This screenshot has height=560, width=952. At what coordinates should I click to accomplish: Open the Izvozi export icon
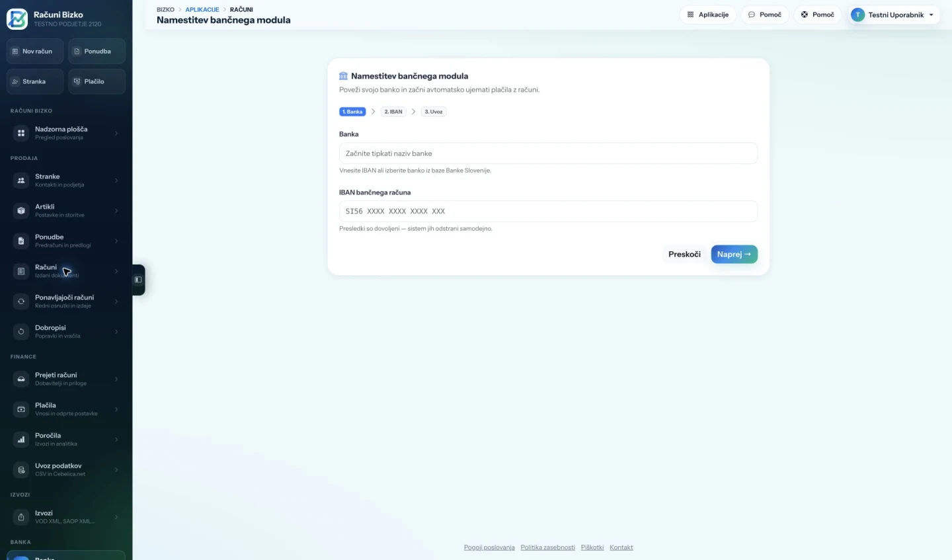pos(21,517)
